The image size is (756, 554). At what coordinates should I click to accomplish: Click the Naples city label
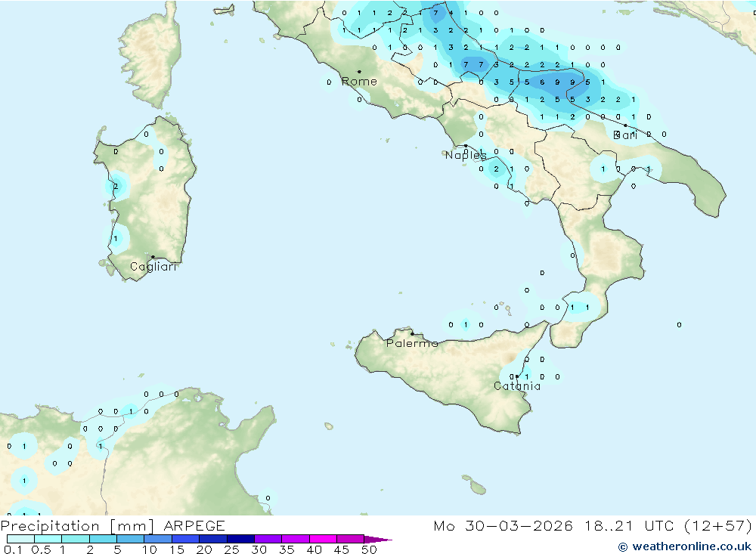point(466,155)
